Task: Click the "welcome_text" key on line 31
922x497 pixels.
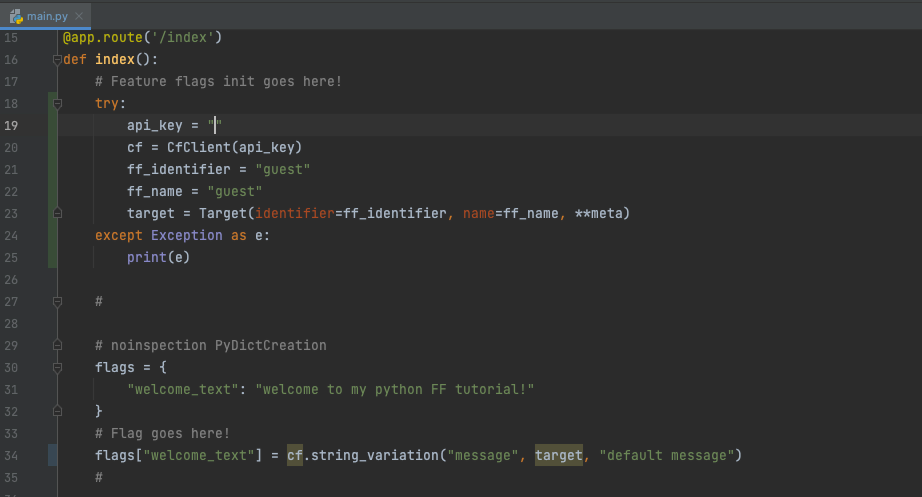Action: point(183,389)
